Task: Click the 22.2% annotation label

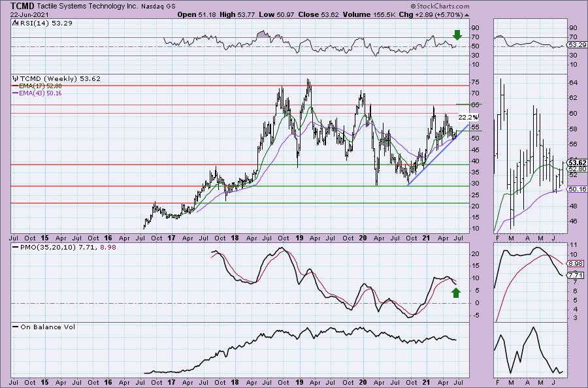Action: click(468, 118)
